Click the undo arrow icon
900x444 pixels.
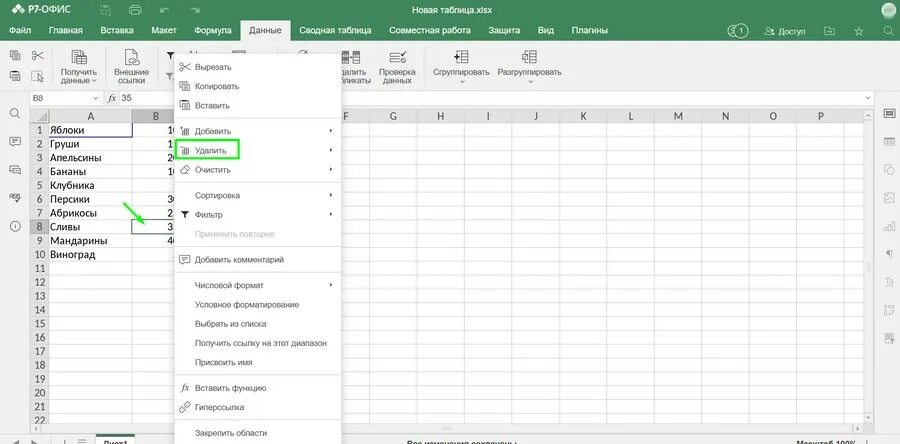coord(165,10)
